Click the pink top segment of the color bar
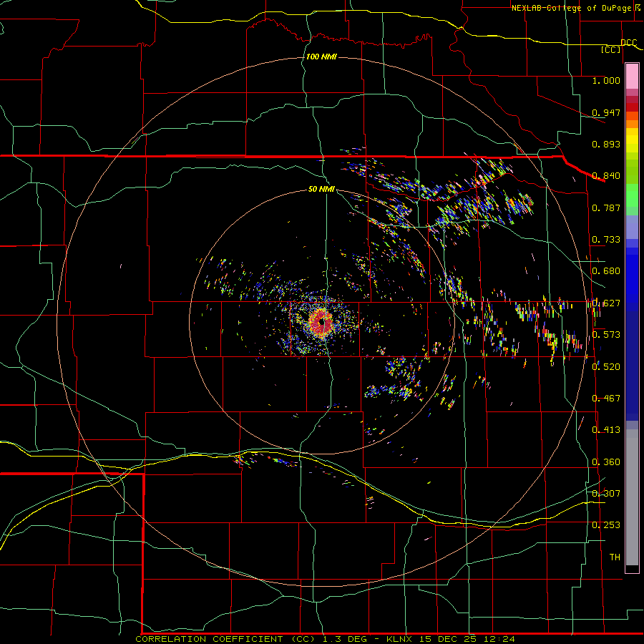Image resolution: width=644 pixels, height=644 pixels. coord(632,77)
